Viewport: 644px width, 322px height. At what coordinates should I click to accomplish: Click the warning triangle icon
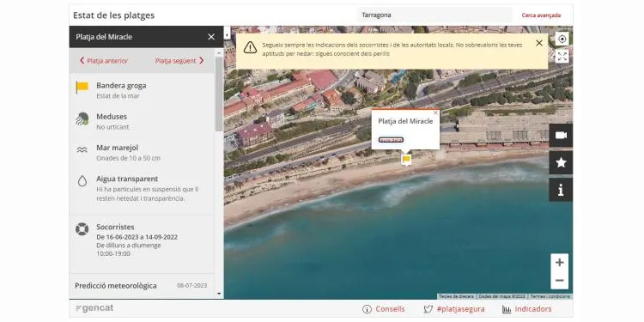click(x=250, y=47)
